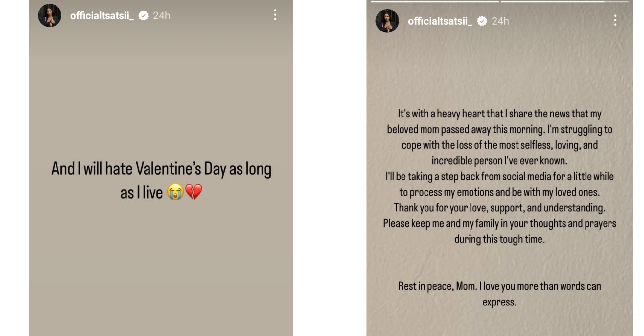Tap the "Rest in peace, Mom" line
The image size is (644, 336).
click(499, 286)
